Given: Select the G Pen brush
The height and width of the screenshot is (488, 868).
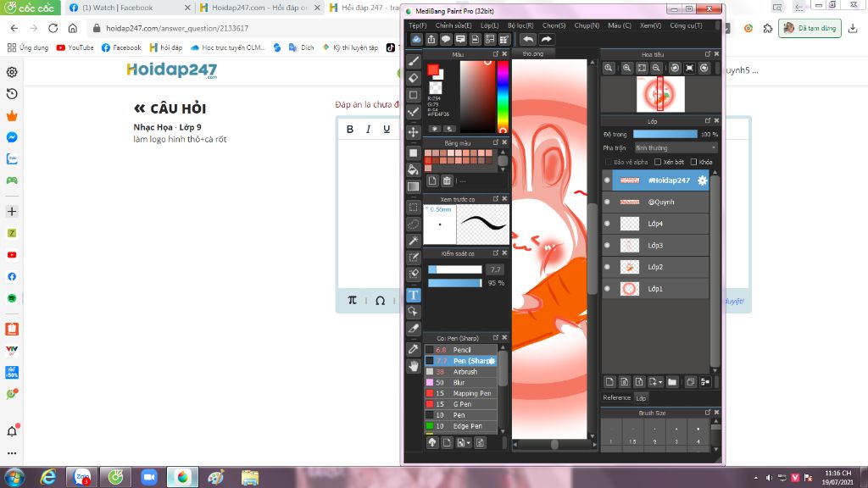Looking at the screenshot, I should (461, 404).
